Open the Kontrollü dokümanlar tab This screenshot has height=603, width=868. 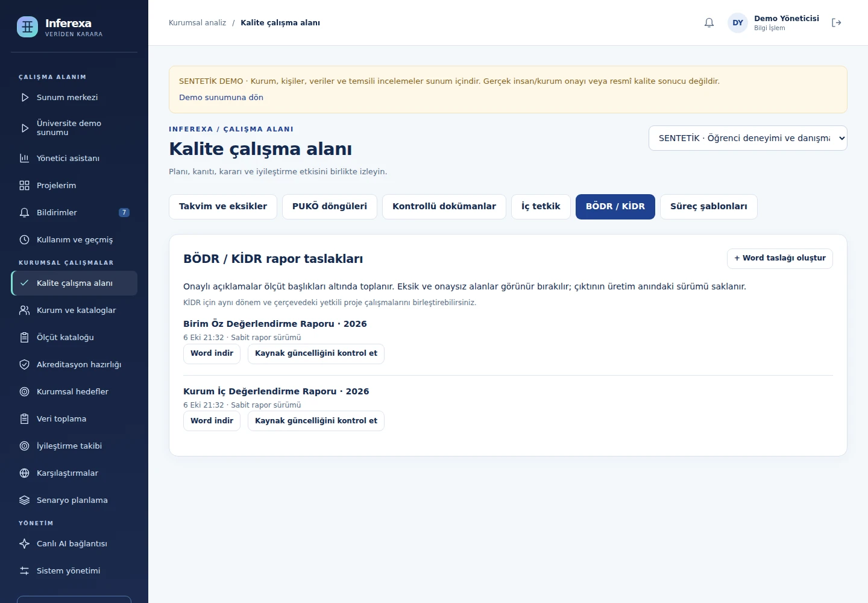click(444, 207)
